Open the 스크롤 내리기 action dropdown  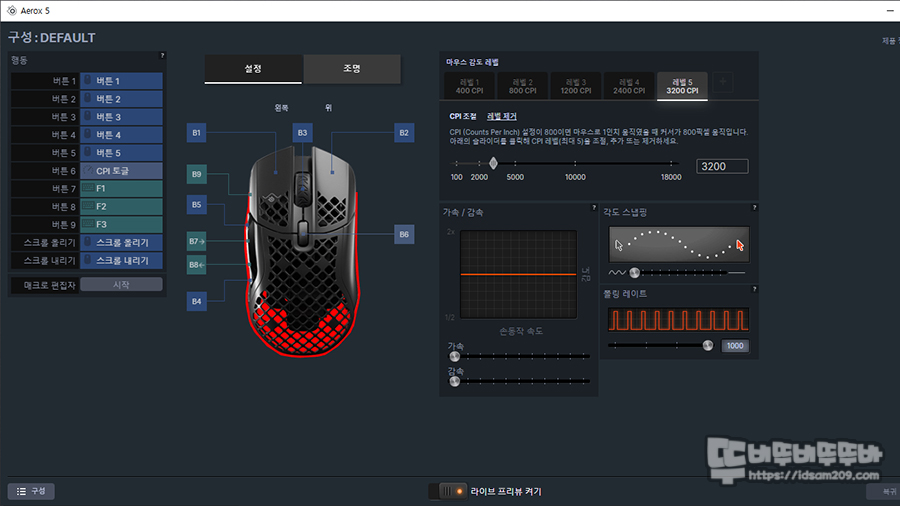[x=121, y=260]
